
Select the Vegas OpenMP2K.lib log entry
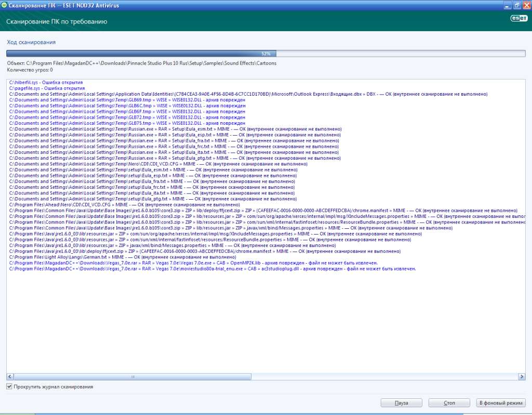[x=193, y=263]
